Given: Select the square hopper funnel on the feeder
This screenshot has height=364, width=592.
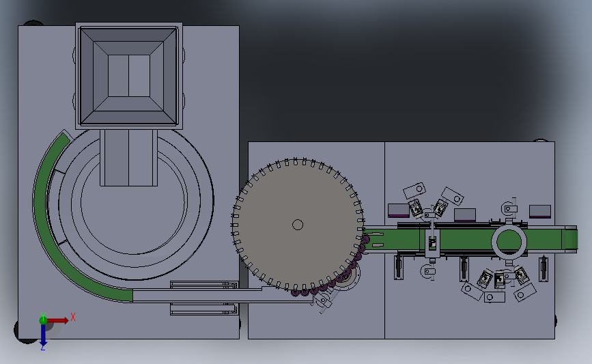Looking at the screenshot, I should 129,76.
